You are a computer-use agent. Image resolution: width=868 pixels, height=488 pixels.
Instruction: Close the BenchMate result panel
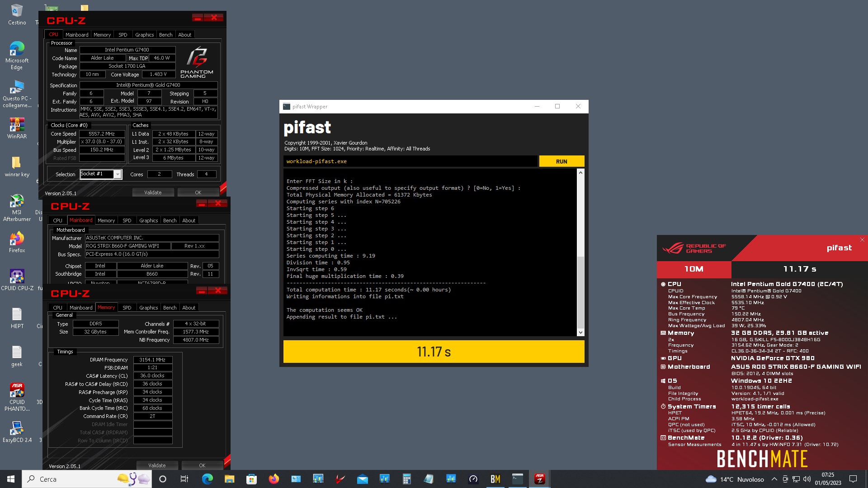point(862,239)
